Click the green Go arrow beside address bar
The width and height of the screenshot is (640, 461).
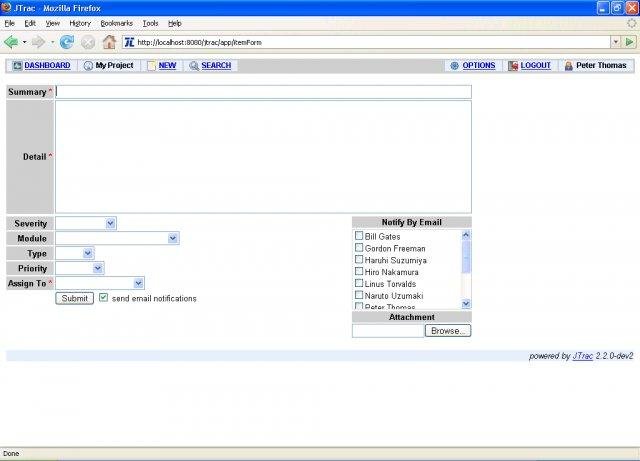629,42
